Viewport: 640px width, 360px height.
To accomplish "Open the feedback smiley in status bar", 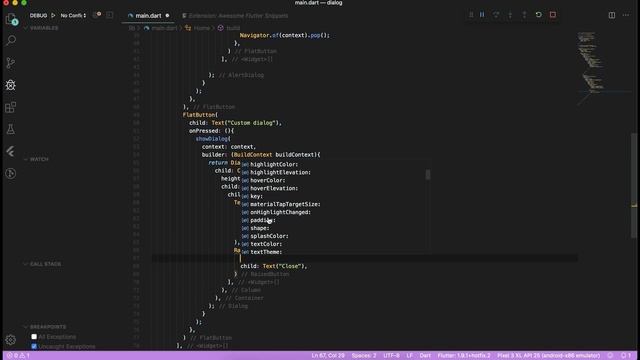I will click(610, 356).
